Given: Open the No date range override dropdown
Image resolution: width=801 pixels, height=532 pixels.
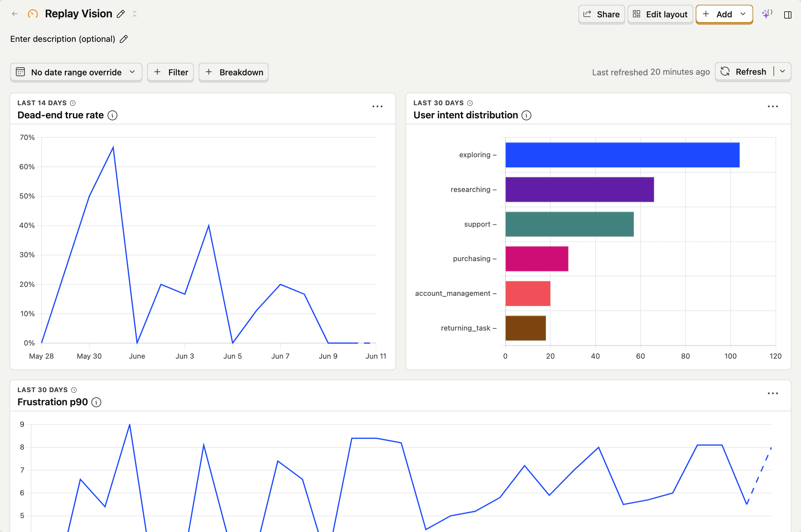Looking at the screenshot, I should click(x=76, y=72).
